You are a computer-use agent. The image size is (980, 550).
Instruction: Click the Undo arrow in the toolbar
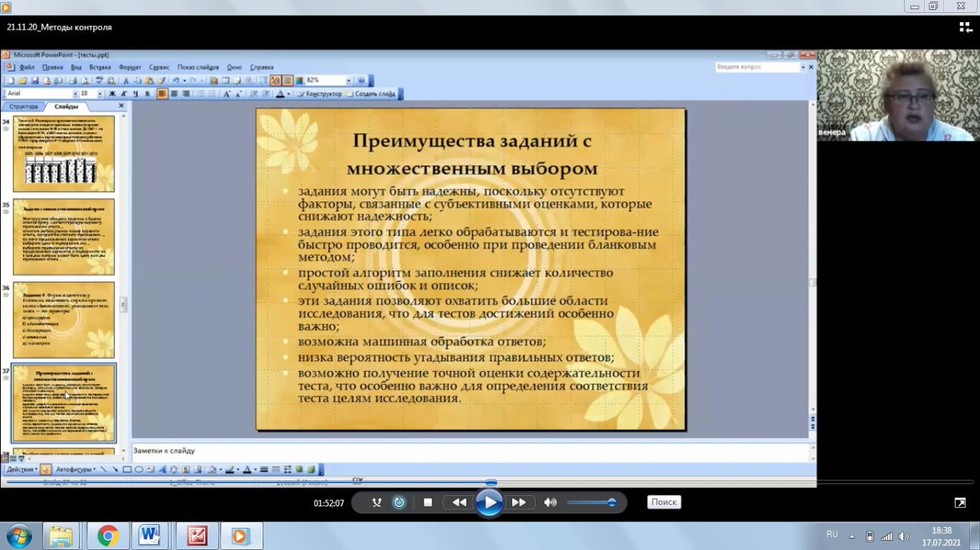tap(176, 80)
